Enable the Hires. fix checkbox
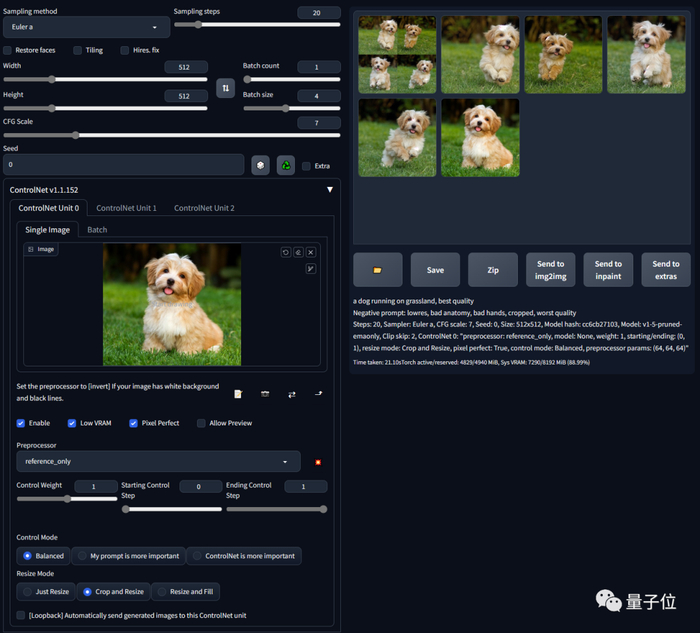Screen dimensions: 700x633 [x=125, y=50]
